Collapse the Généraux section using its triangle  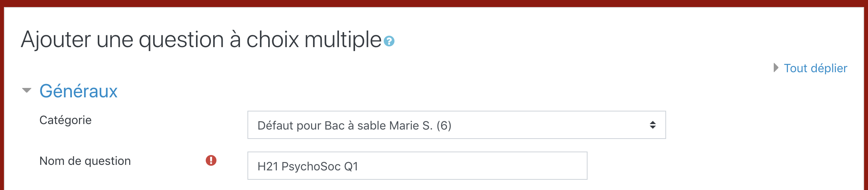click(x=27, y=91)
